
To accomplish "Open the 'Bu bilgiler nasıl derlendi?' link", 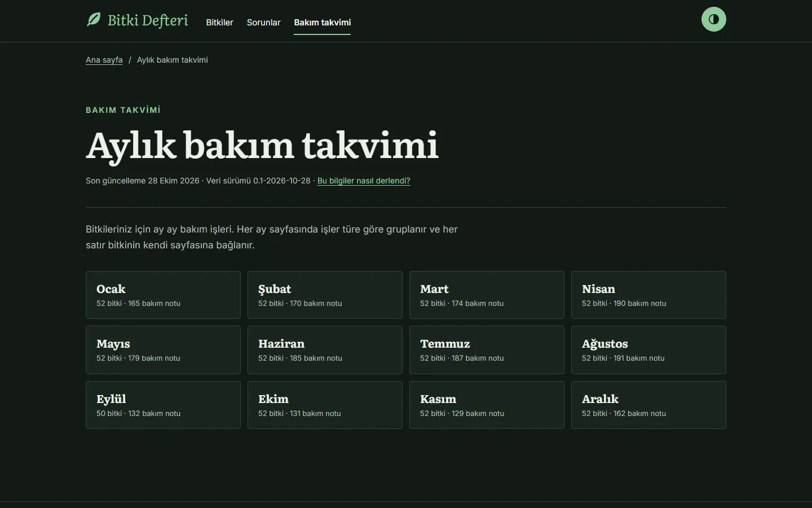I will pos(364,181).
